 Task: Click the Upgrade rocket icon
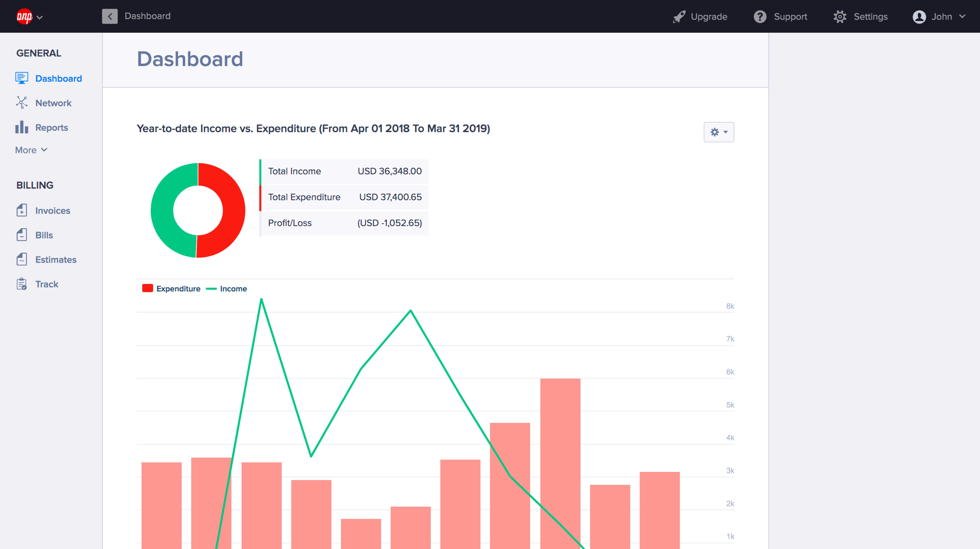coord(679,17)
